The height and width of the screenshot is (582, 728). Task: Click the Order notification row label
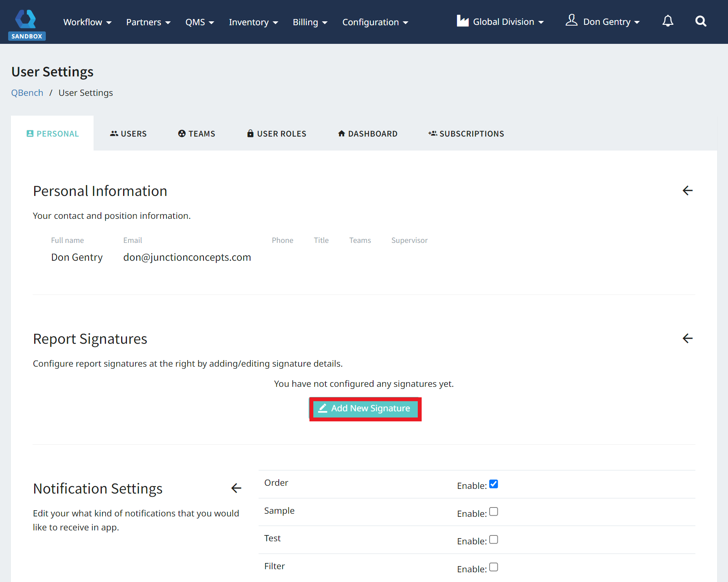click(276, 483)
